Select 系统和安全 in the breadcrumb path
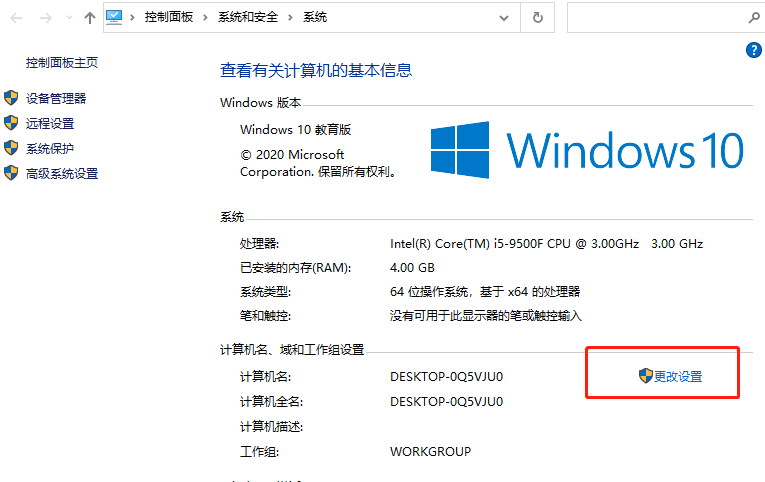 [245, 17]
